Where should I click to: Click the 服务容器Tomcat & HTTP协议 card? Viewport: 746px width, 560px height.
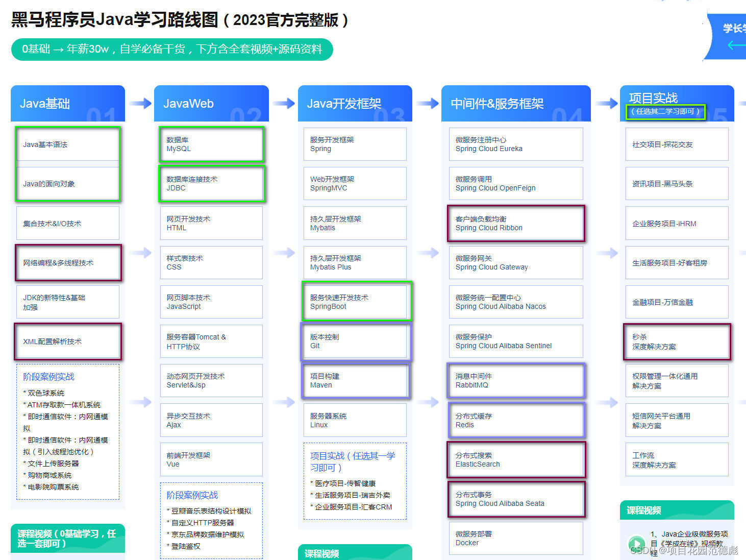(211, 341)
